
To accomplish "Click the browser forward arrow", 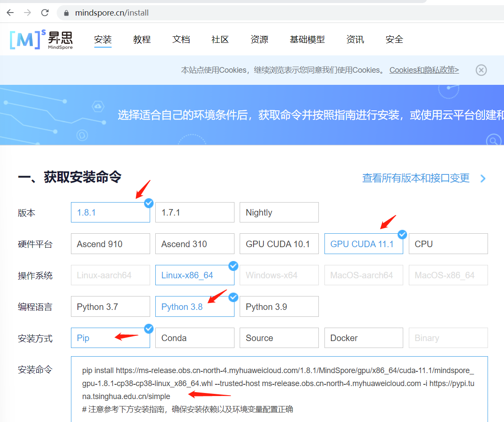I will click(x=28, y=13).
